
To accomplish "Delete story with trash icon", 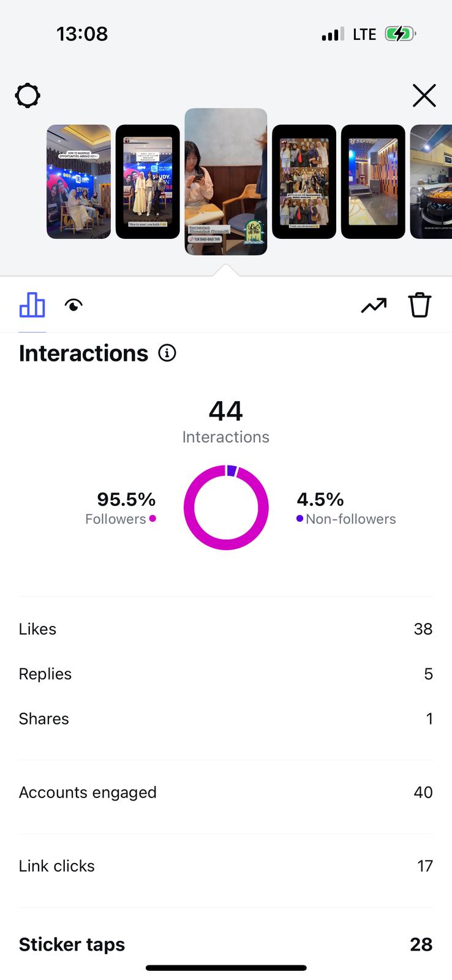I will pos(420,305).
